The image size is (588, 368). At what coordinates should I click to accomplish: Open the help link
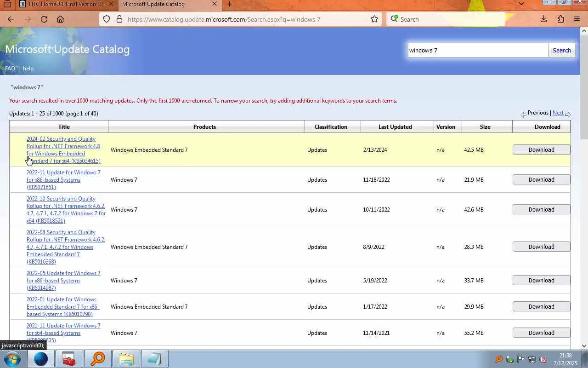pyautogui.click(x=28, y=69)
